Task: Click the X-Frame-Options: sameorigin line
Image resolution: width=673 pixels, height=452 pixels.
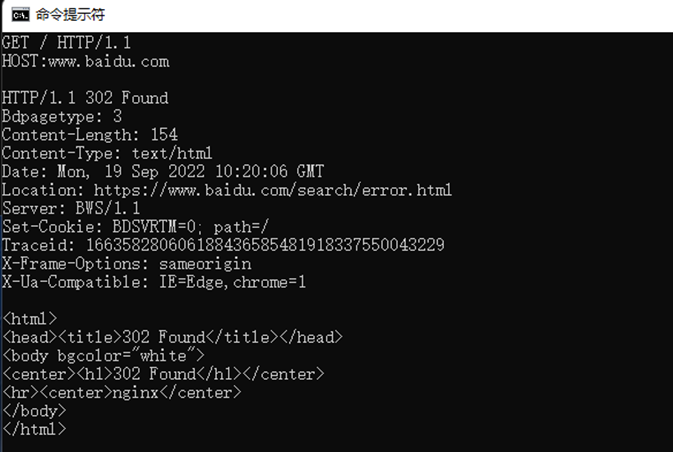Action: pos(126,263)
